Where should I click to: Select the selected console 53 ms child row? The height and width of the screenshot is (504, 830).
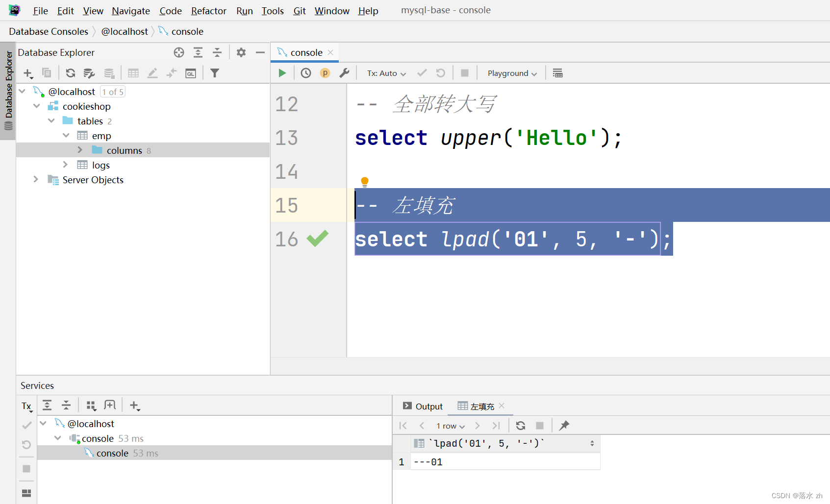214,453
